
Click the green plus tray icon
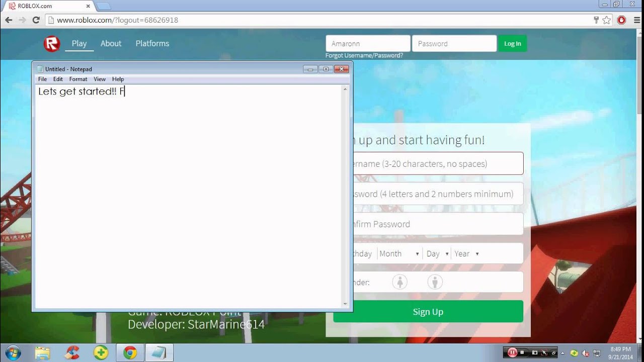tap(574, 353)
